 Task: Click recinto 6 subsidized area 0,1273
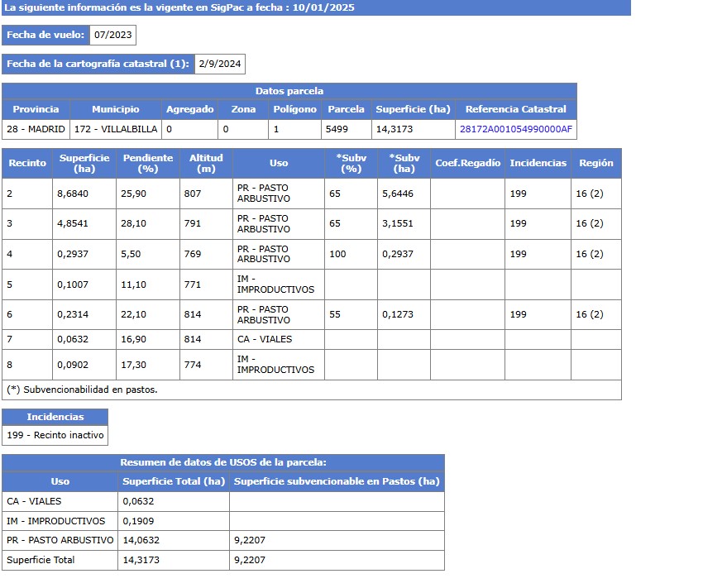[398, 314]
